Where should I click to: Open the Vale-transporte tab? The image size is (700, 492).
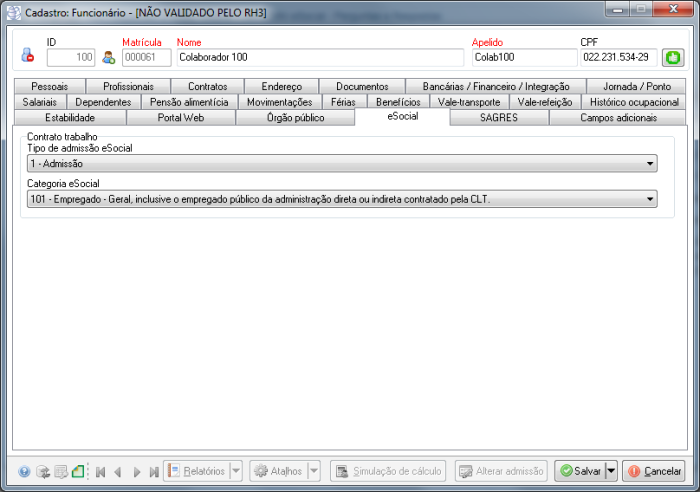click(x=468, y=102)
